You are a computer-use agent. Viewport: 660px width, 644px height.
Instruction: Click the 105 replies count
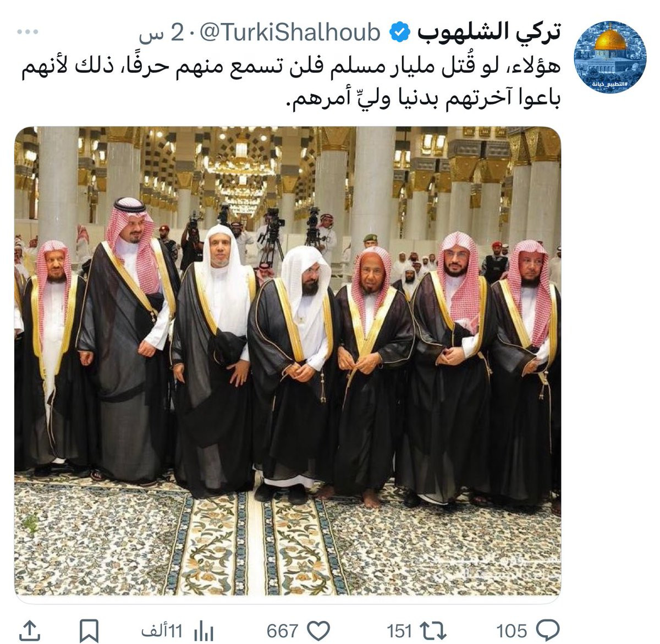tap(512, 631)
